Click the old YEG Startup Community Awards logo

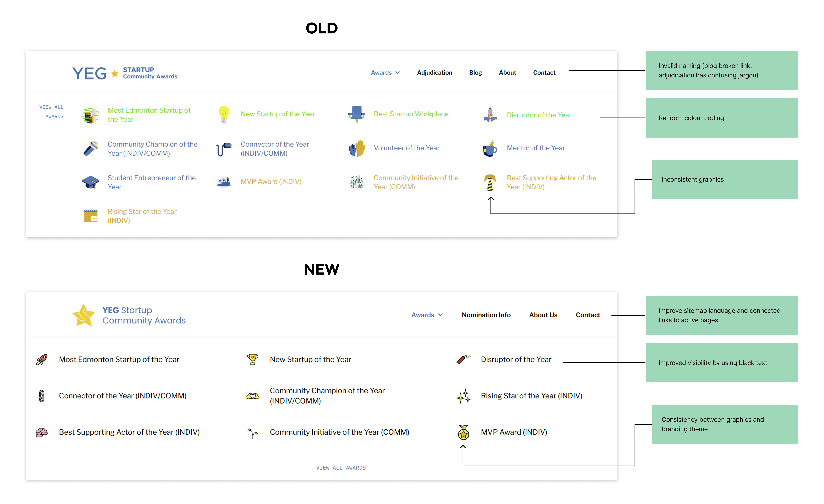(x=125, y=73)
